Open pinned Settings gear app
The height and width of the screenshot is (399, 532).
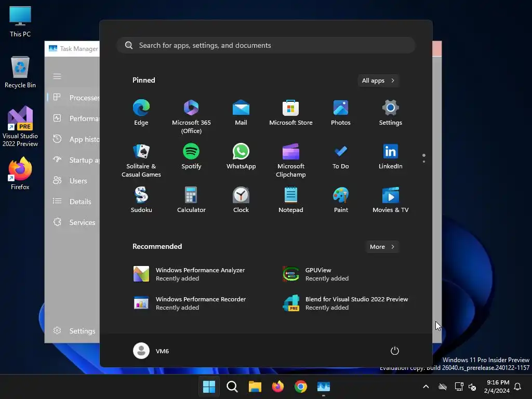[391, 112]
